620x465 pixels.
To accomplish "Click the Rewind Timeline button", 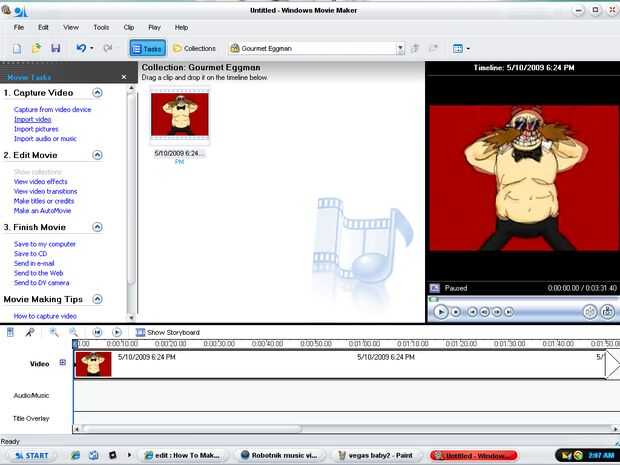I will (x=97, y=332).
